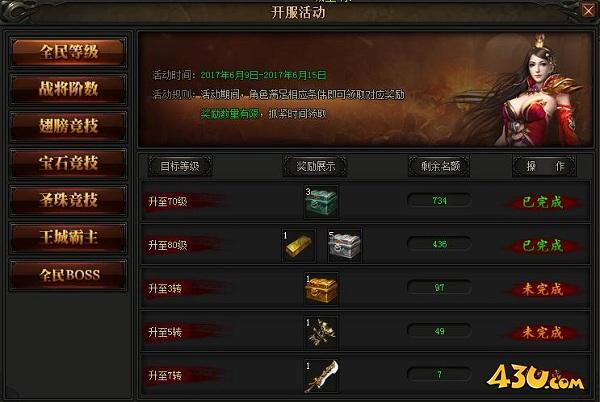Click the remaining slots field showing 734
This screenshot has width=600, height=402.
click(439, 201)
